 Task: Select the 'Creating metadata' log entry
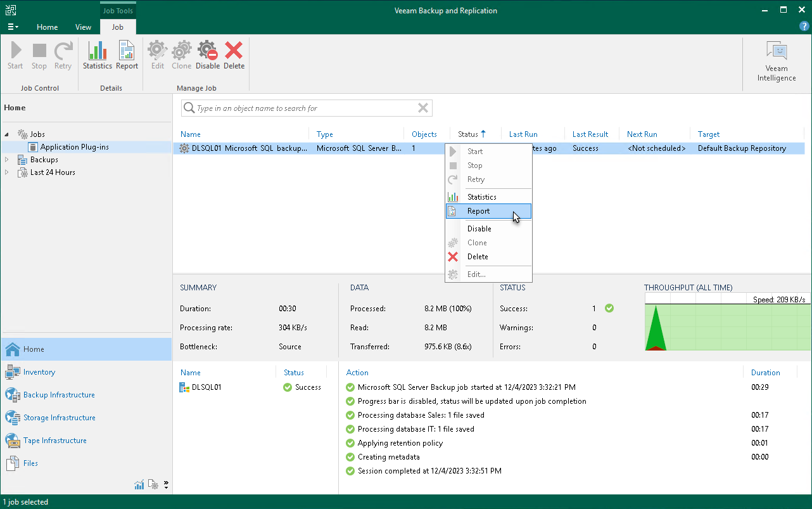tap(388, 457)
